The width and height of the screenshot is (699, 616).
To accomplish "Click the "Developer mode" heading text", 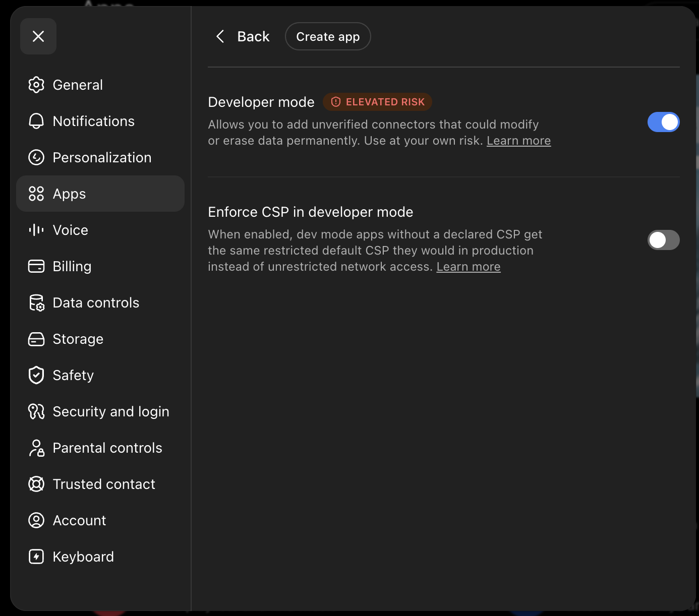I will pos(261,102).
